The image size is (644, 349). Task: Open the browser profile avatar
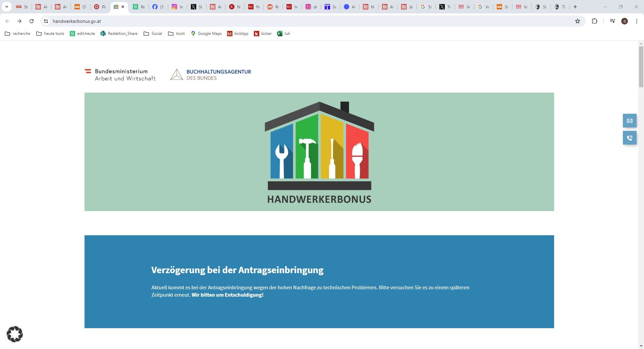pos(625,21)
